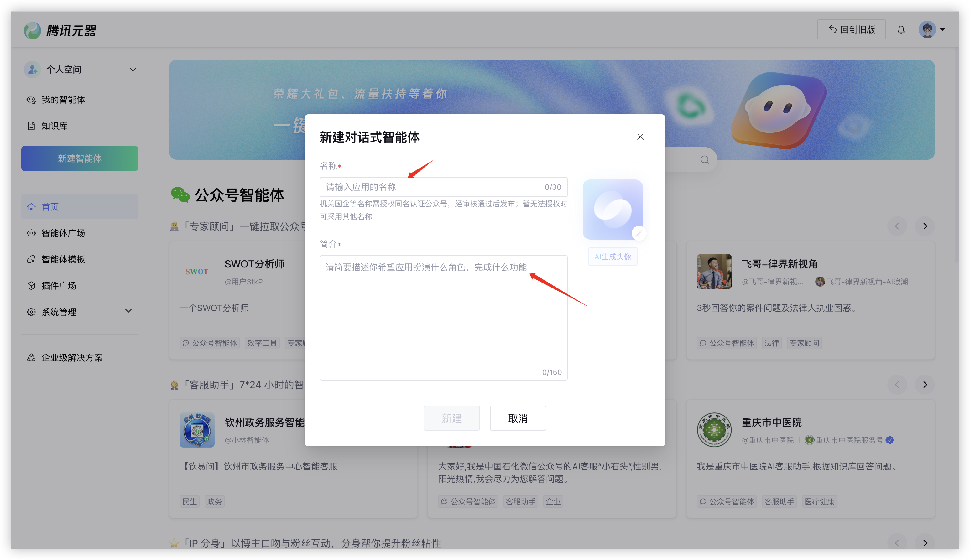Click 取消 to cancel creation
Viewport: 970px width, 560px height.
coord(518,418)
